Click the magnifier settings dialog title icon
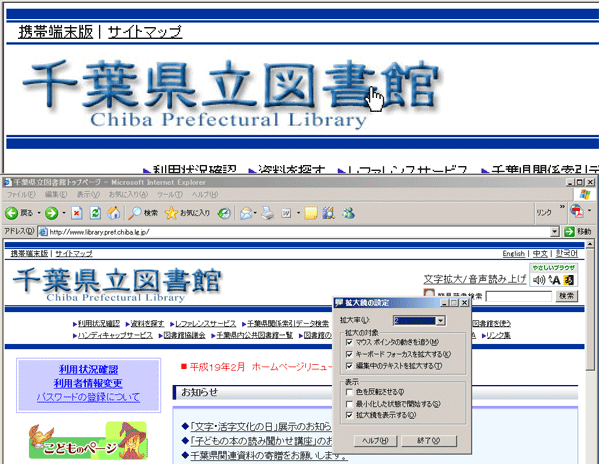599x464 pixels. coord(339,303)
